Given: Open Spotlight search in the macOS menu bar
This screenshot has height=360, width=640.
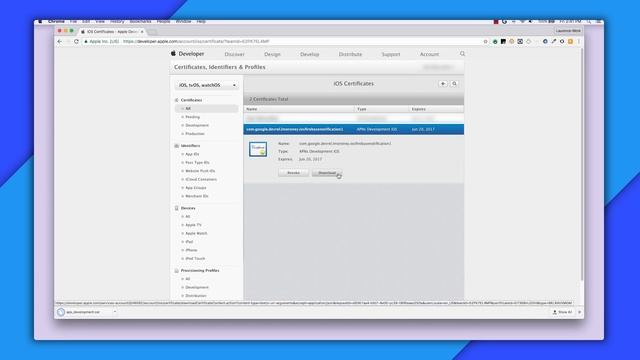Looking at the screenshot, I should tap(589, 21).
